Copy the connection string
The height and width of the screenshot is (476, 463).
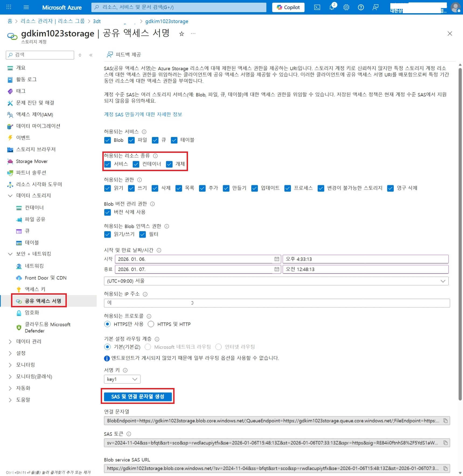[445, 421]
